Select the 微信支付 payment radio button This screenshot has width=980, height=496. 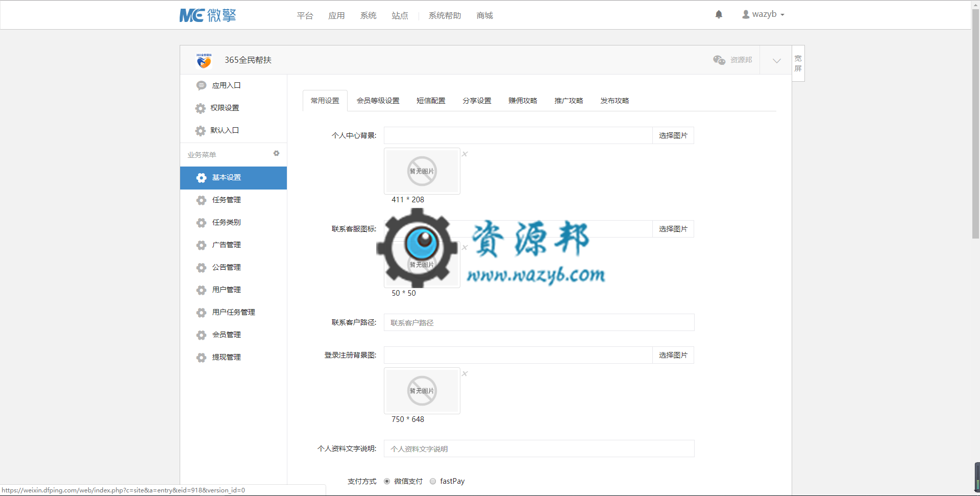click(x=387, y=481)
